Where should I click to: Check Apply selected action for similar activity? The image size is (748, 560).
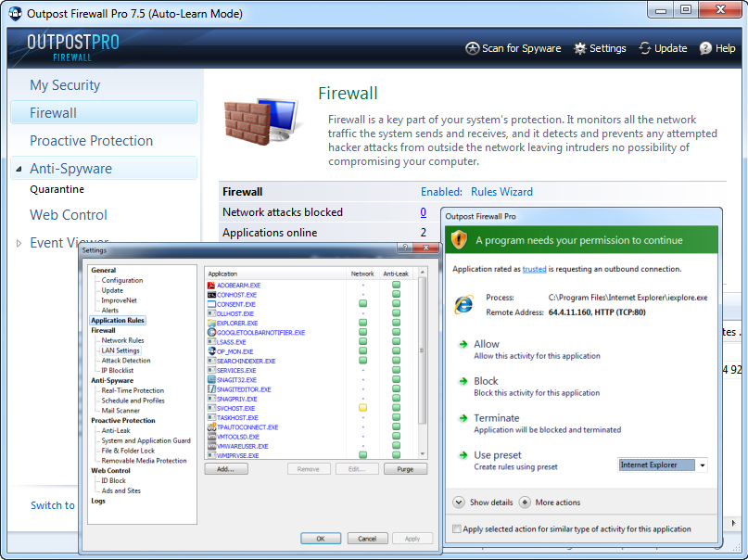(x=455, y=529)
